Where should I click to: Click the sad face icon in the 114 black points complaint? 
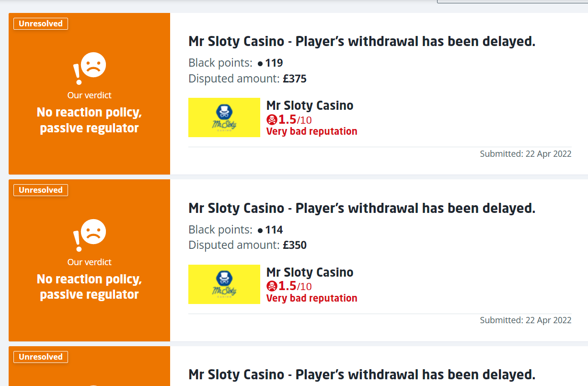pos(93,232)
